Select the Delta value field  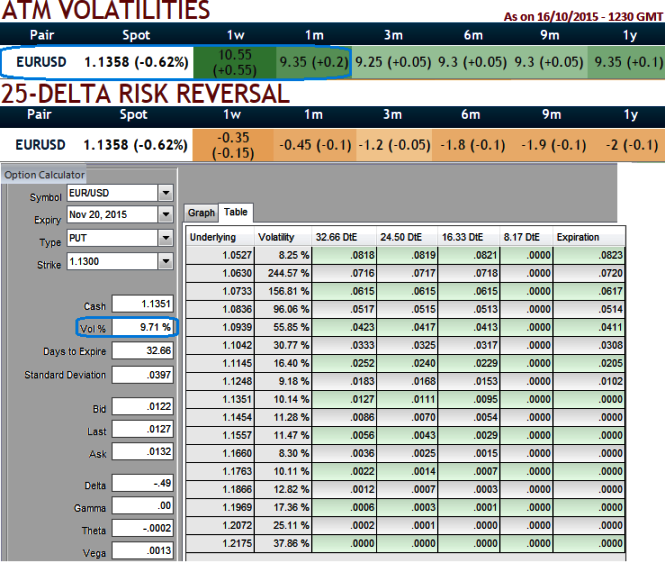tap(144, 486)
